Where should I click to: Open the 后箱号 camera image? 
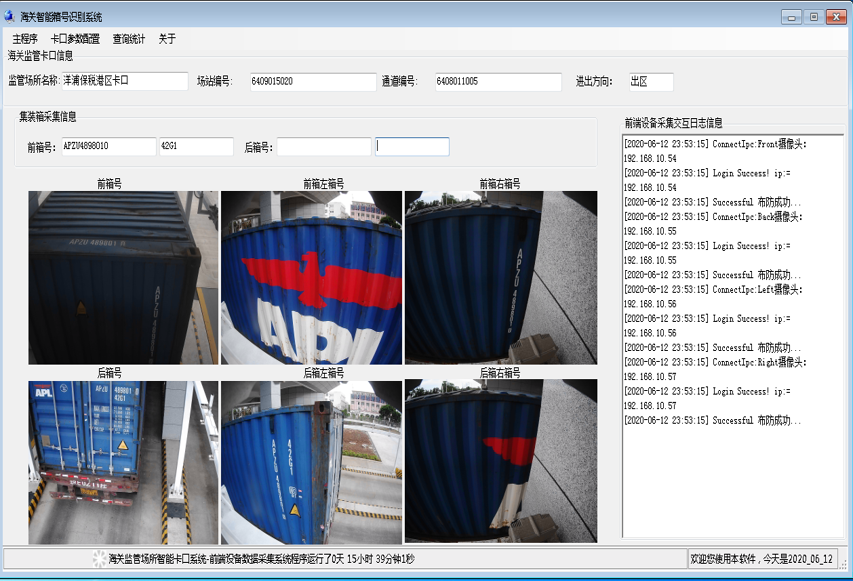click(x=123, y=462)
